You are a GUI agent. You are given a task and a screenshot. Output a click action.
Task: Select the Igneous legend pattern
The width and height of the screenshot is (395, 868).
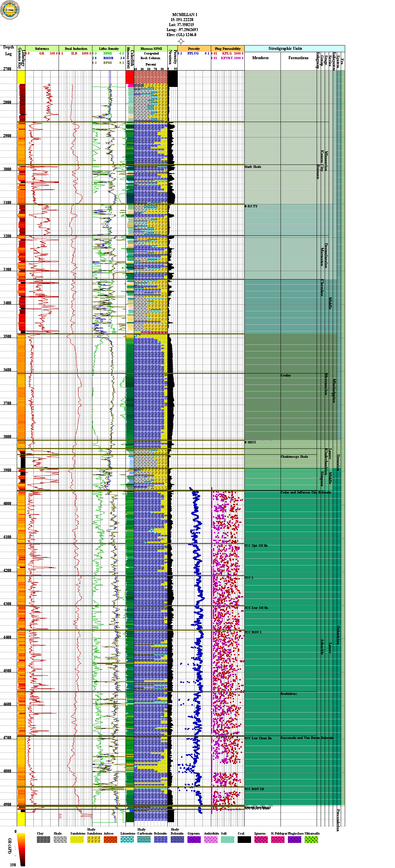click(x=261, y=839)
